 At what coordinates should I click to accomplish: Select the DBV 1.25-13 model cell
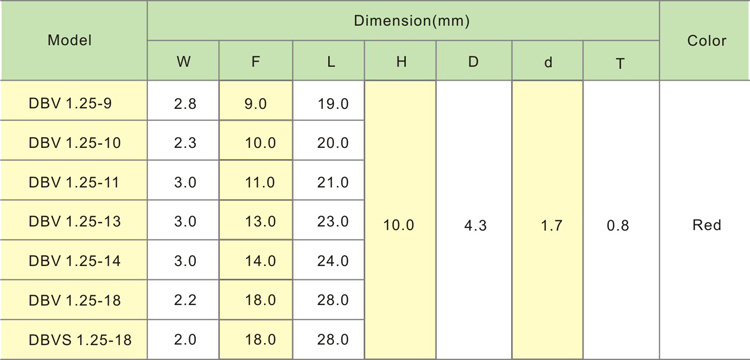73,220
